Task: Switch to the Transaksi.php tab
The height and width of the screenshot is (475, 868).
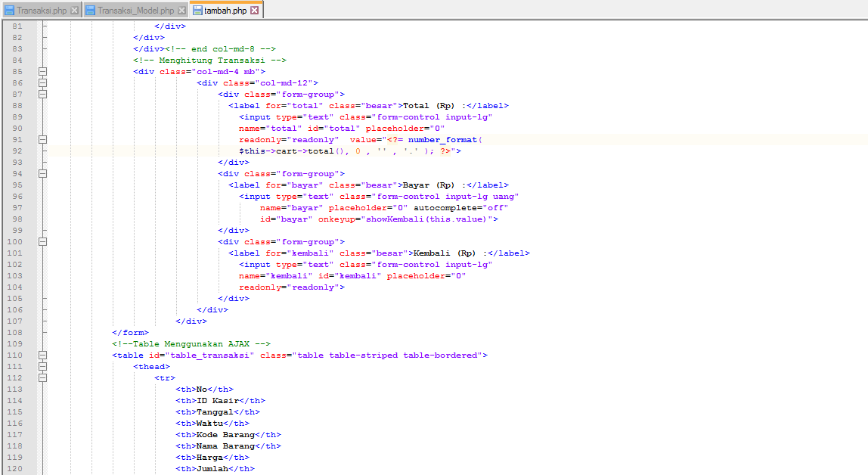Action: pyautogui.click(x=42, y=10)
